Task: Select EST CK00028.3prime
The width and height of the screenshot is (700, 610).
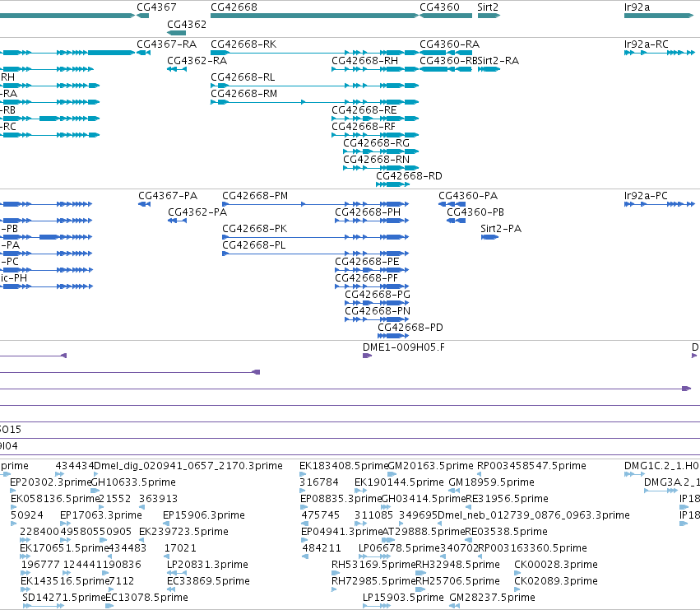Action: point(517,573)
